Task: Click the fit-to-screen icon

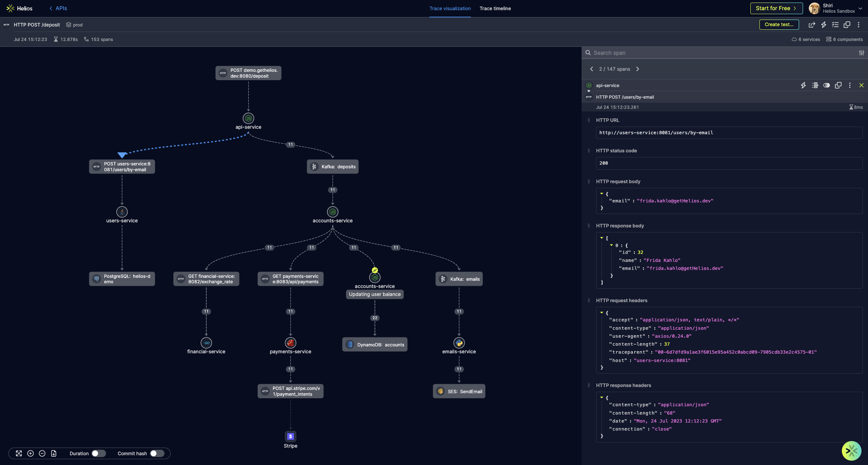Action: (19, 453)
